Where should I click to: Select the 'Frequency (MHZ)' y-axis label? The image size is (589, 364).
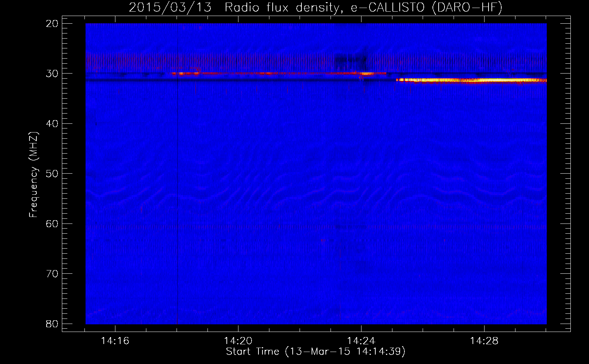(x=33, y=175)
